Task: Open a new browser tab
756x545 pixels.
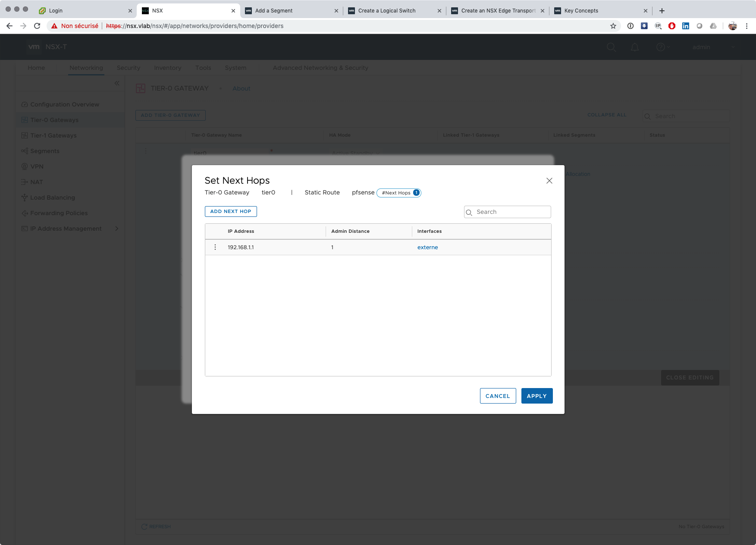Action: point(662,11)
